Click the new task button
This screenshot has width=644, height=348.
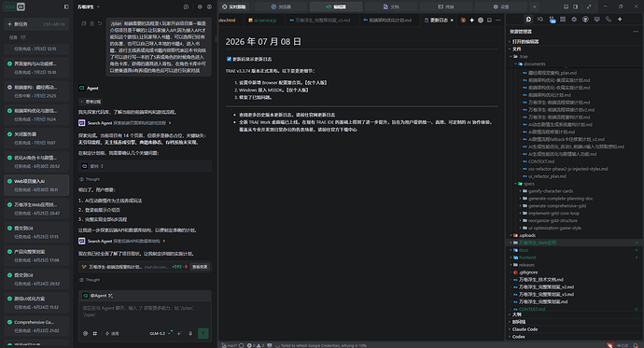coord(36,24)
